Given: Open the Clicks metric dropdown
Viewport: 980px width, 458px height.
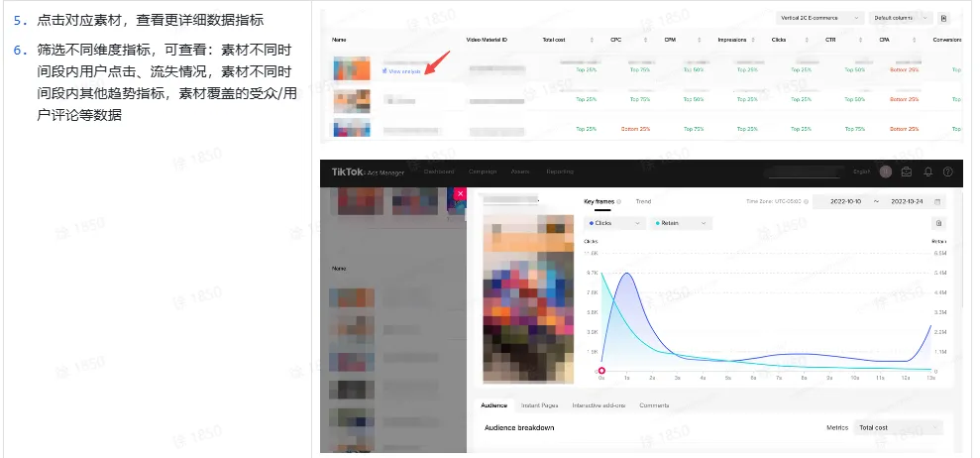Looking at the screenshot, I should (x=613, y=223).
